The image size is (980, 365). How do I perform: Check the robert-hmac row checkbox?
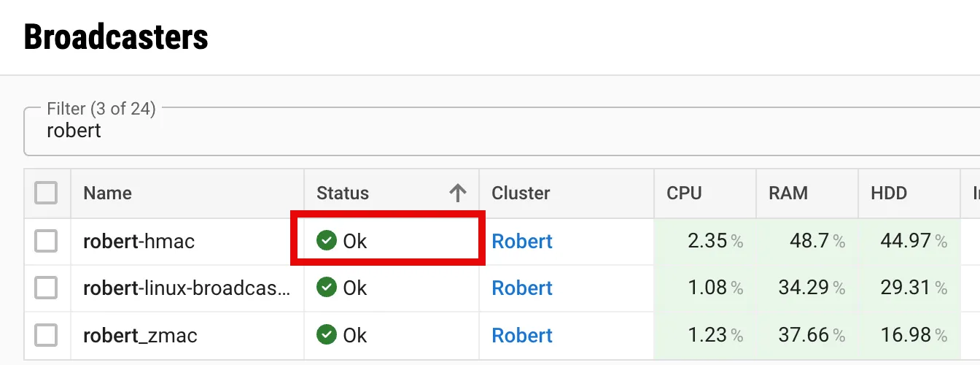pos(46,241)
